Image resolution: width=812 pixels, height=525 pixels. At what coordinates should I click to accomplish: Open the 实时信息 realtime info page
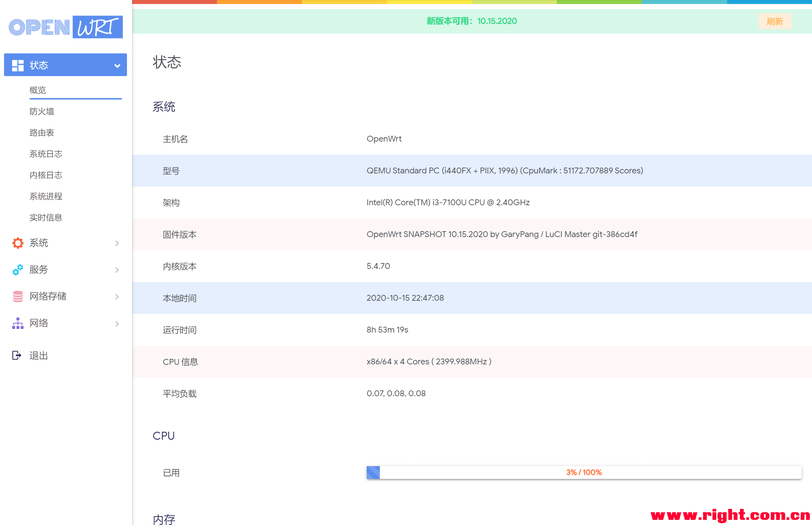point(46,217)
